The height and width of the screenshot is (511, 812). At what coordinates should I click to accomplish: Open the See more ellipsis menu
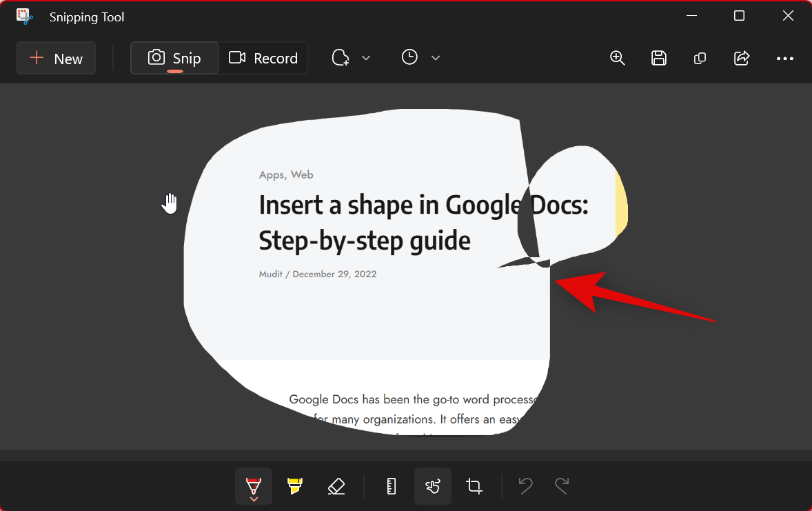785,59
